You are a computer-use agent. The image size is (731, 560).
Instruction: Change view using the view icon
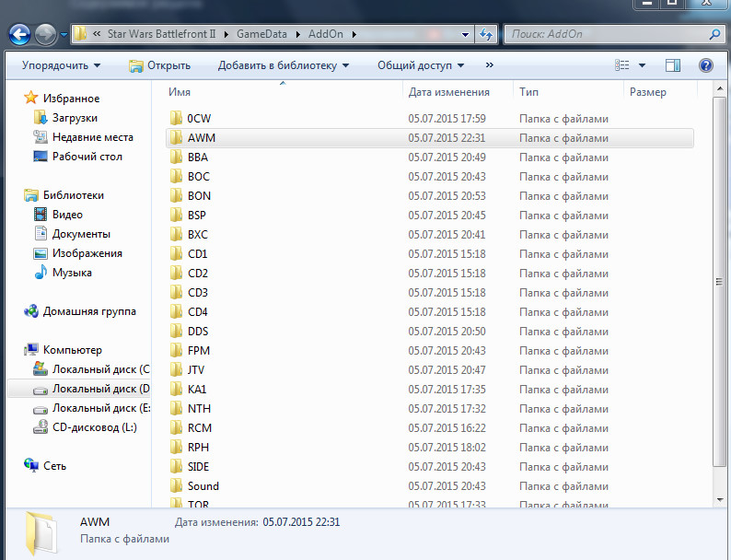pyautogui.click(x=622, y=65)
